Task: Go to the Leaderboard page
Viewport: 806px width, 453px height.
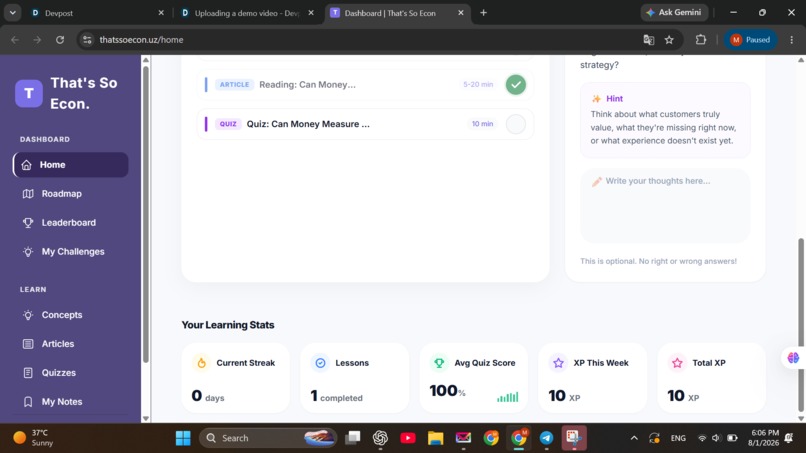Action: (70, 223)
